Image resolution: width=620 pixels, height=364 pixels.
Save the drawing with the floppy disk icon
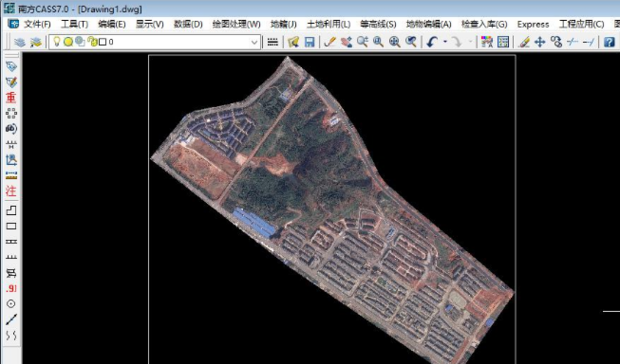(x=310, y=42)
